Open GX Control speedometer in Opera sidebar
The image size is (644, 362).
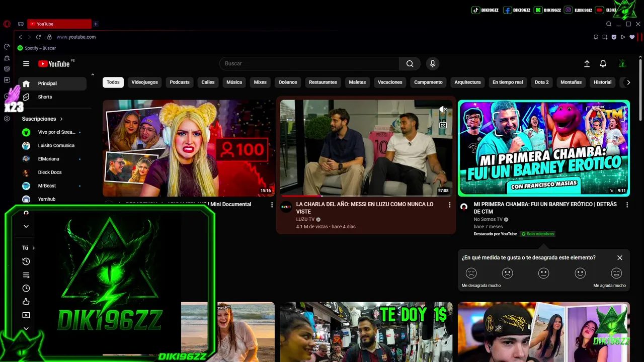coord(7,47)
